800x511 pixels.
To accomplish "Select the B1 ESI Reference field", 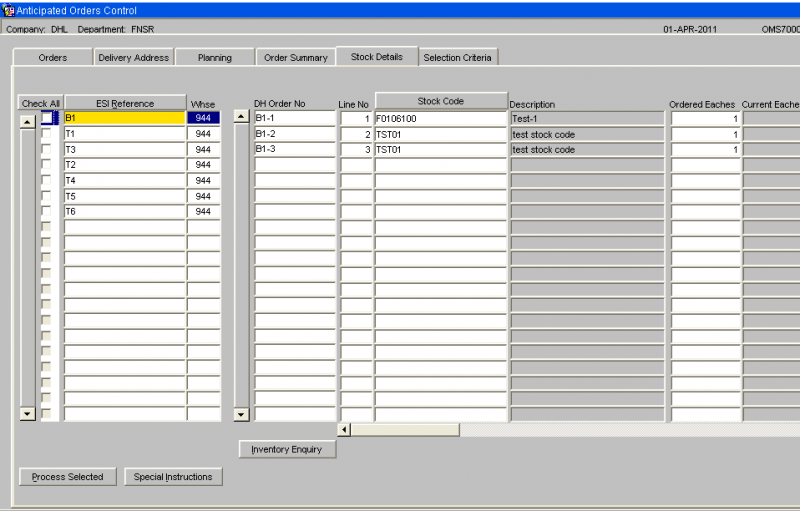I will tap(124, 118).
